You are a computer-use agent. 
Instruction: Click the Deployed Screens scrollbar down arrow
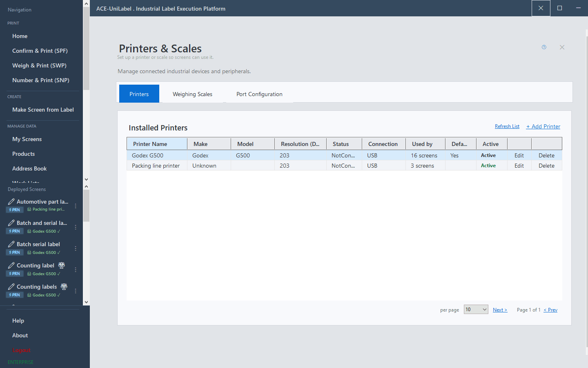86,302
